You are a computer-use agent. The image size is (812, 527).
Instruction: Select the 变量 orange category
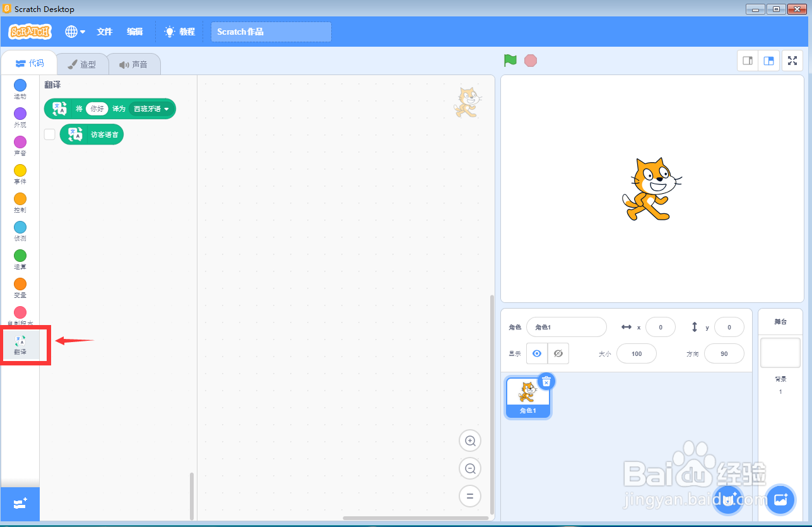pyautogui.click(x=20, y=288)
